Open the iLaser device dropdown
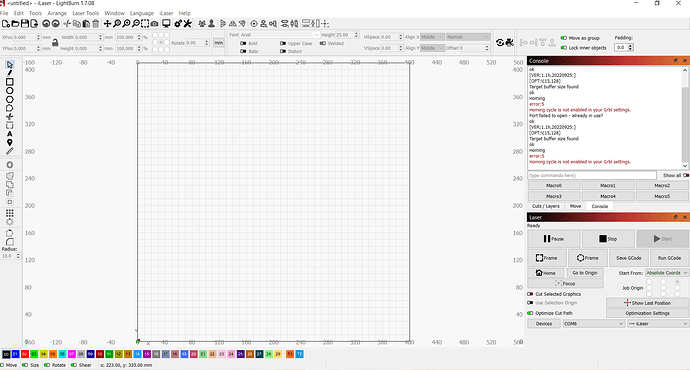 pyautogui.click(x=658, y=324)
